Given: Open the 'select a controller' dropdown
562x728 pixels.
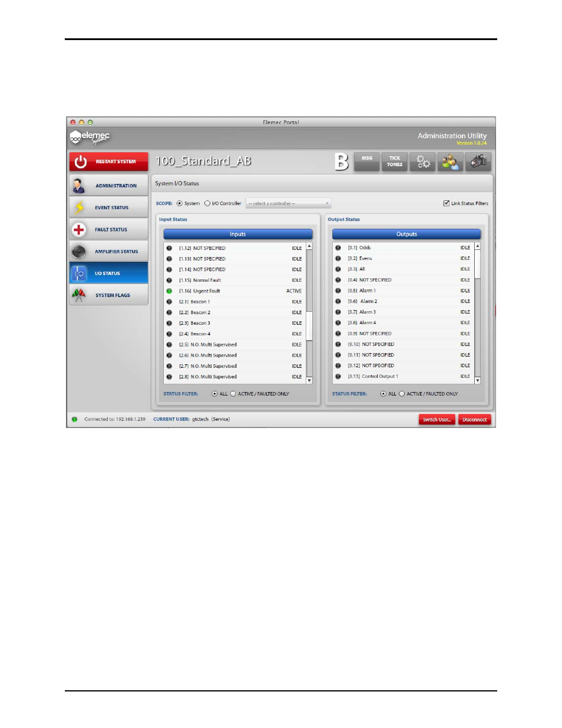Looking at the screenshot, I should point(288,204).
